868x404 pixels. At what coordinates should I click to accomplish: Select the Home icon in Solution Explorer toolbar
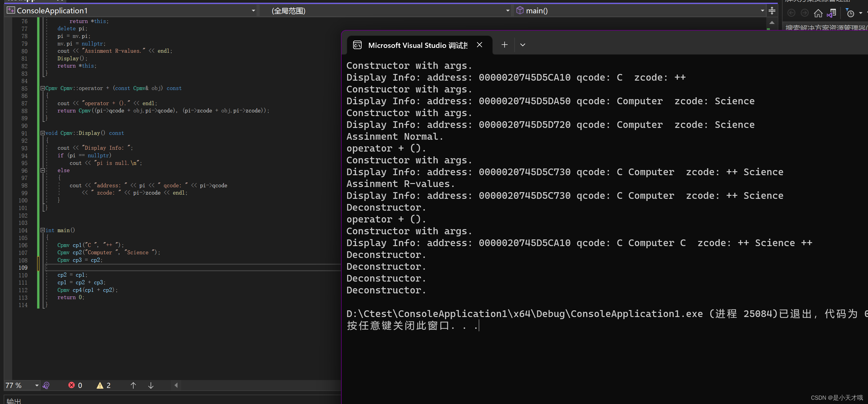click(818, 13)
